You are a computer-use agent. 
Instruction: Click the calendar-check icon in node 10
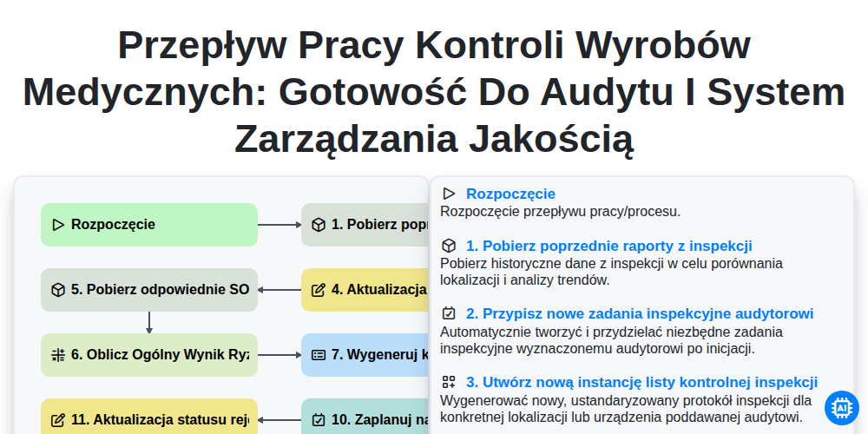(x=319, y=419)
